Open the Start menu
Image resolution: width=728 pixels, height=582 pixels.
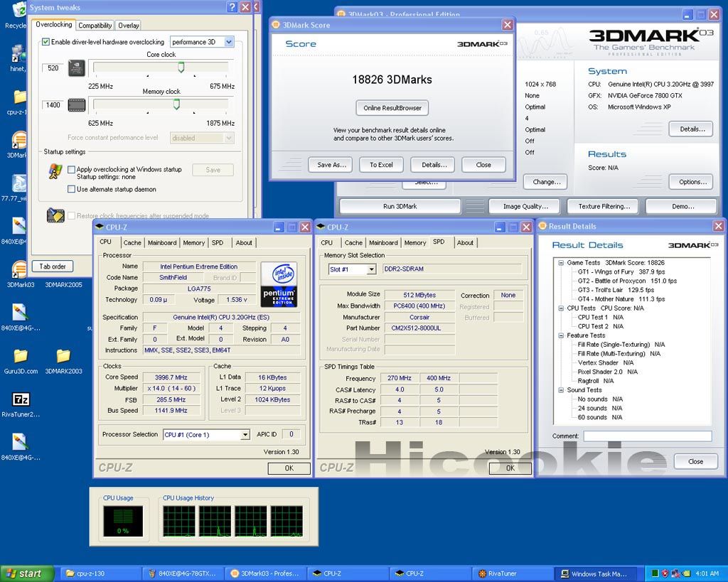[x=27, y=573]
